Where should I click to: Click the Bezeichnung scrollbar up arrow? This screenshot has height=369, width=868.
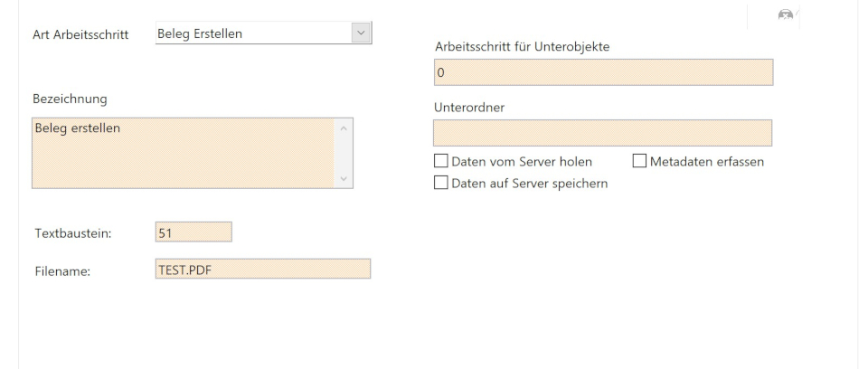point(343,127)
